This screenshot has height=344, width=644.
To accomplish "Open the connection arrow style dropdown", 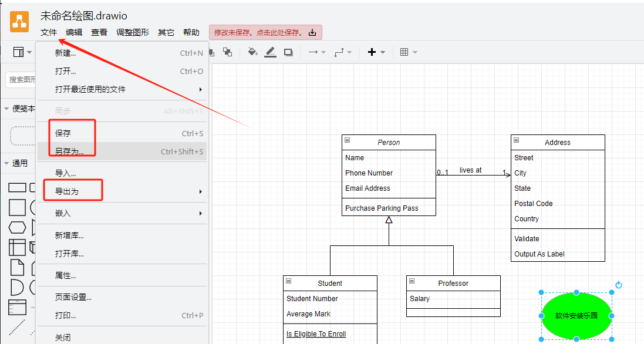I will pos(317,52).
